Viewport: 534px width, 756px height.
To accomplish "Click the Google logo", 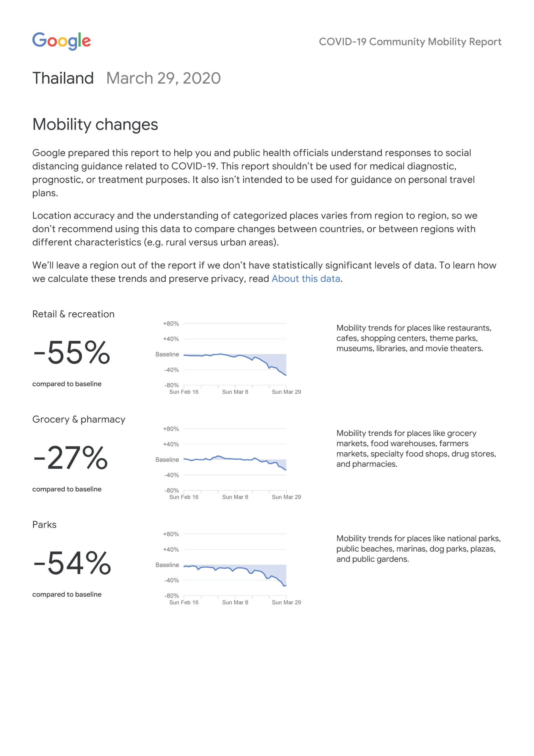I will [61, 41].
